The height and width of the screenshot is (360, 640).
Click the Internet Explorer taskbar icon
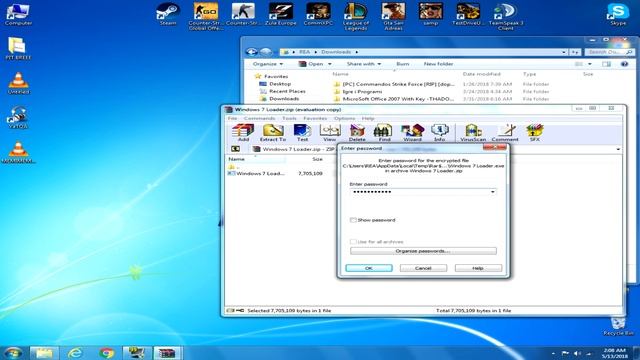click(x=75, y=353)
